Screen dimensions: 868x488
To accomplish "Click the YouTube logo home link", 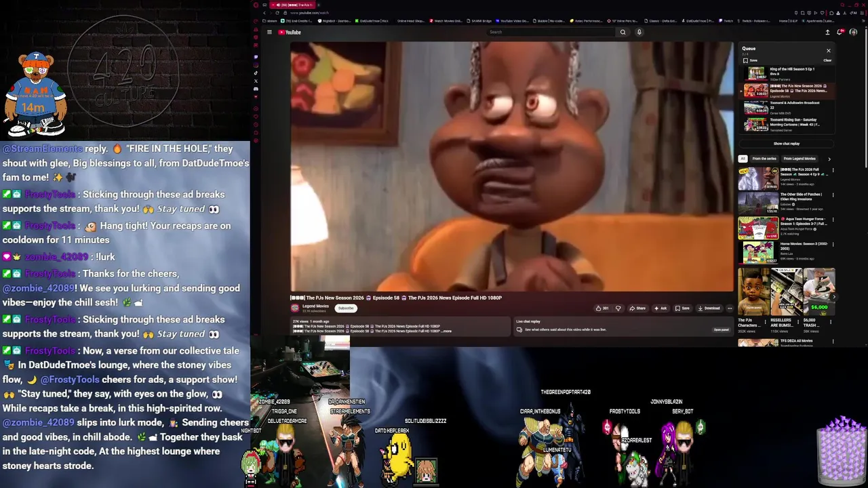I will click(x=290, y=32).
